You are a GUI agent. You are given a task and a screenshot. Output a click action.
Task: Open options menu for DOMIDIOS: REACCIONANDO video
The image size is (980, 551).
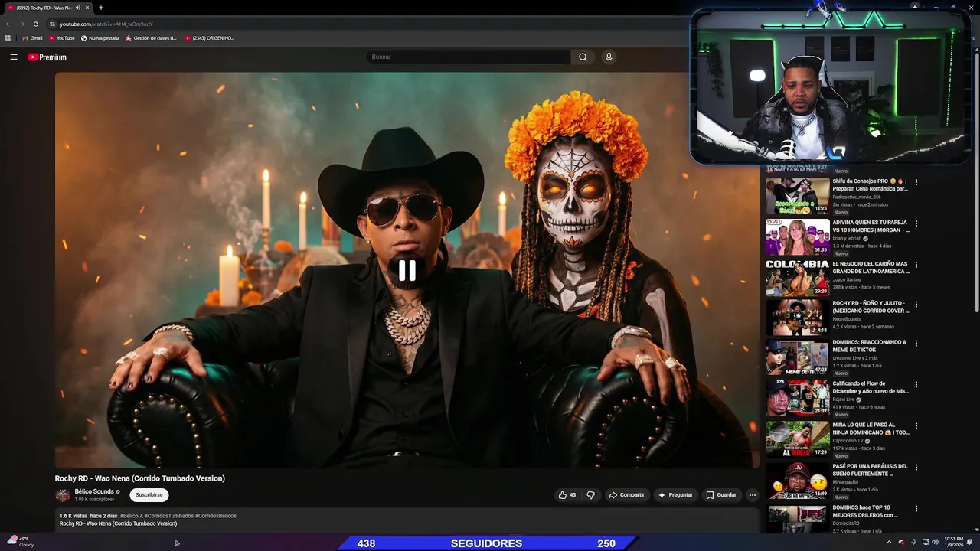click(916, 344)
